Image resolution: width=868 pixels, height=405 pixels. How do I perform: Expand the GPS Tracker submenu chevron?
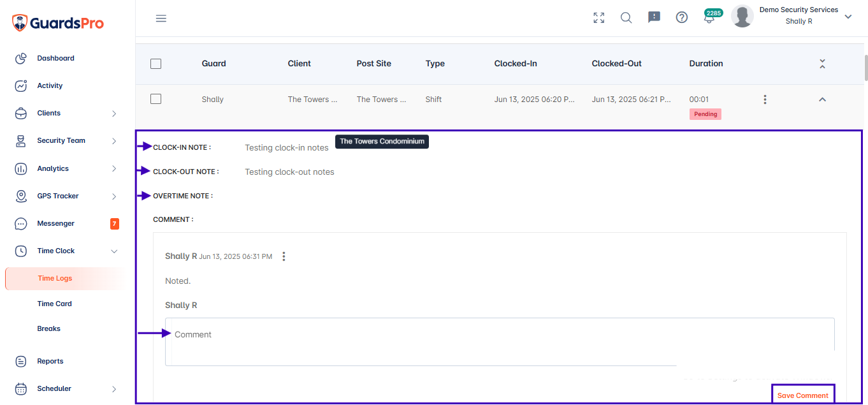[114, 196]
